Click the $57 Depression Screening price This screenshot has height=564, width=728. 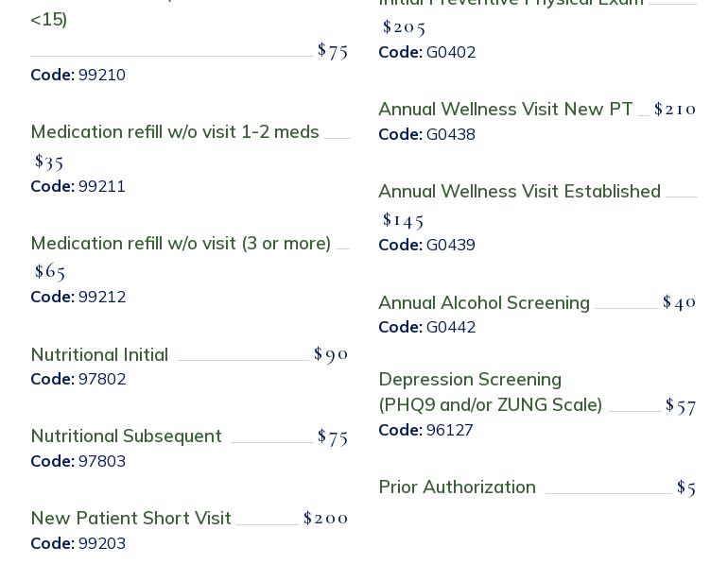click(681, 405)
